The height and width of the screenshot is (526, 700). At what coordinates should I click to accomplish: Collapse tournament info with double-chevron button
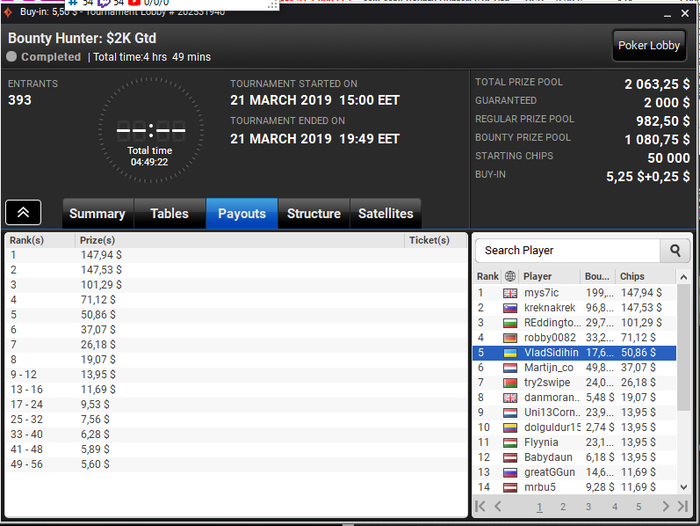[x=23, y=213]
